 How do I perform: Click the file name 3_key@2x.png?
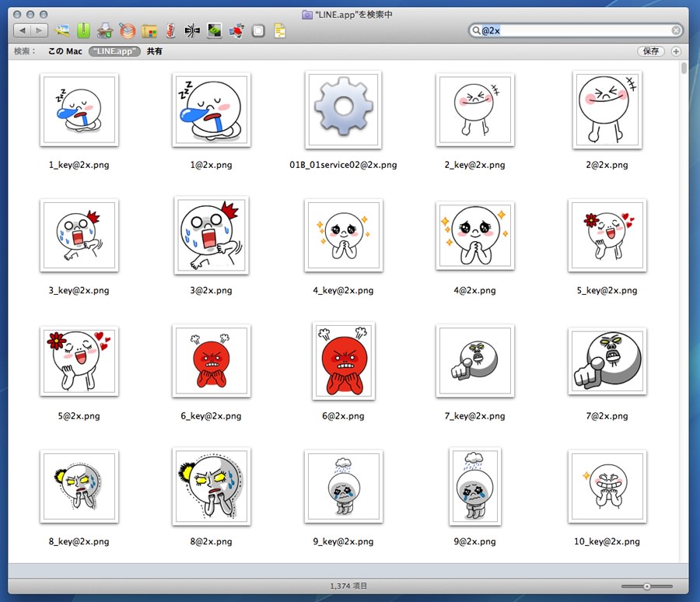coord(79,291)
